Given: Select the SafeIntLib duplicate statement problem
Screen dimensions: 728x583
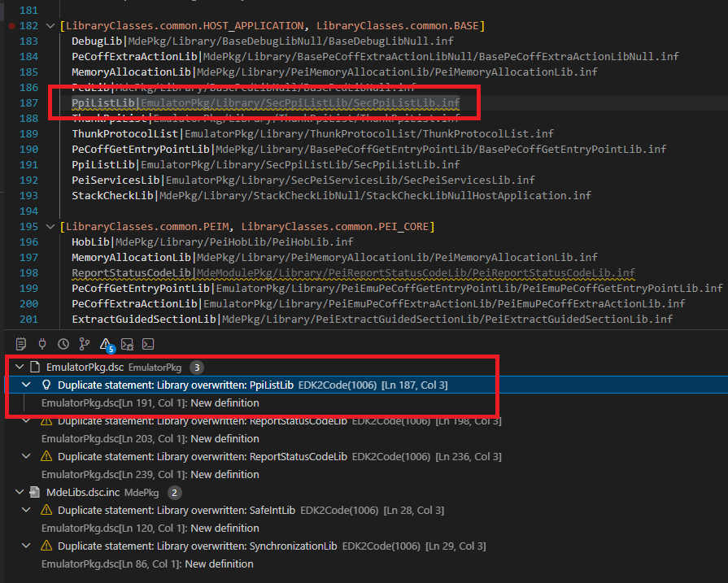Looking at the screenshot, I should point(366,510).
